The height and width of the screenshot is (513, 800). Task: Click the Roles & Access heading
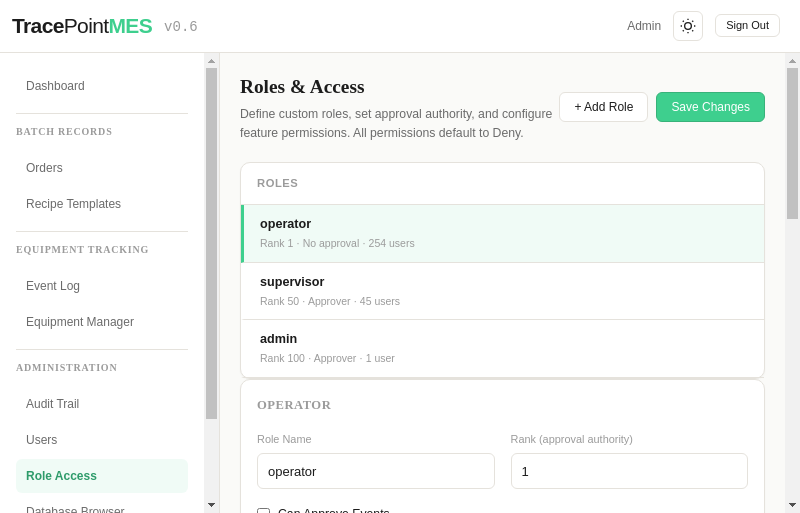(x=302, y=87)
